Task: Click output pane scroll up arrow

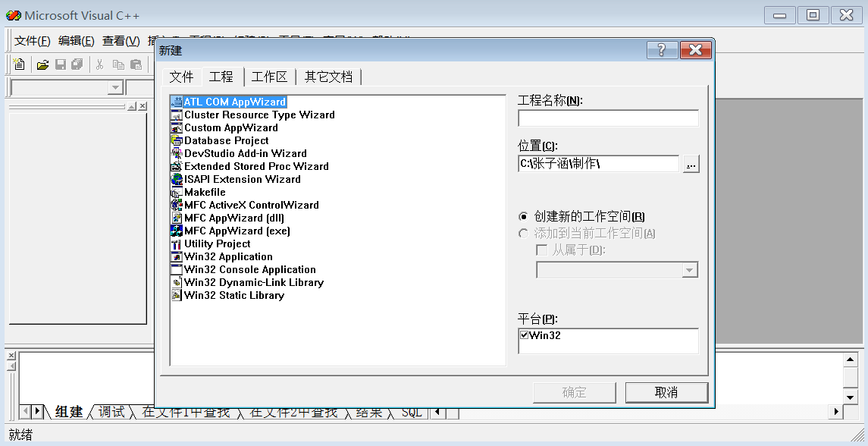Action: [851, 360]
